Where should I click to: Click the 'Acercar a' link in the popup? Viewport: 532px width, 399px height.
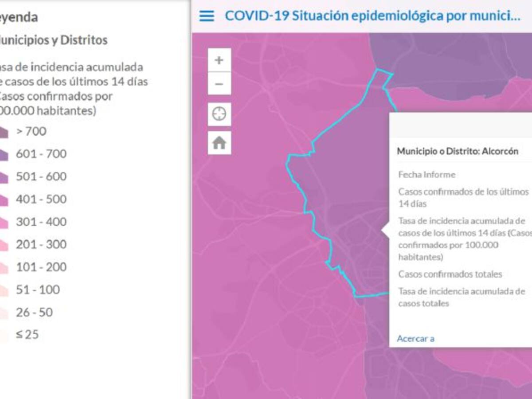pos(416,338)
